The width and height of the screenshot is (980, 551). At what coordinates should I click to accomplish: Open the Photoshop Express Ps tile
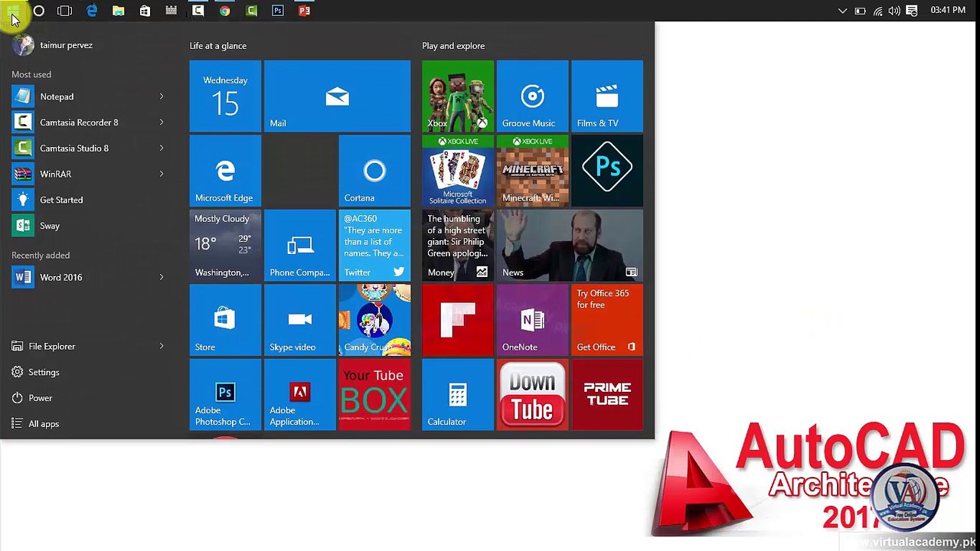pos(607,171)
